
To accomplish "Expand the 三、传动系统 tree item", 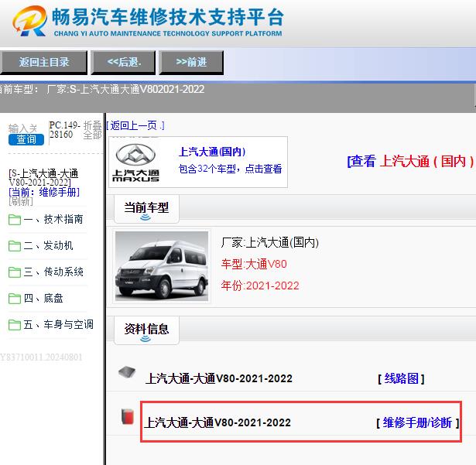I will click(x=53, y=272).
